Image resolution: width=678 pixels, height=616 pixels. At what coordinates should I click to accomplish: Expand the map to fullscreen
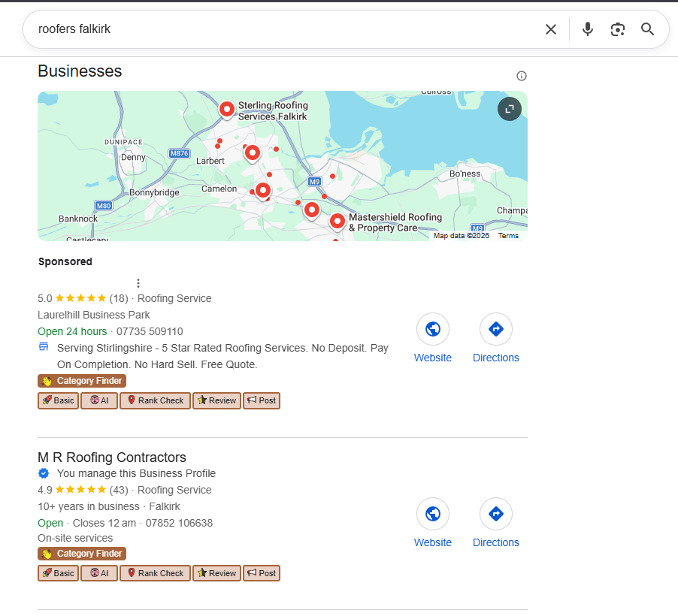tap(509, 109)
